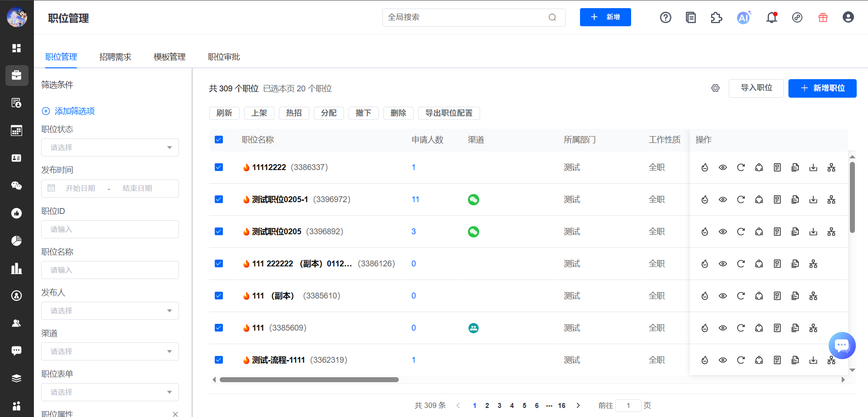
Task: Open the 职位审批 tab
Action: (x=224, y=57)
